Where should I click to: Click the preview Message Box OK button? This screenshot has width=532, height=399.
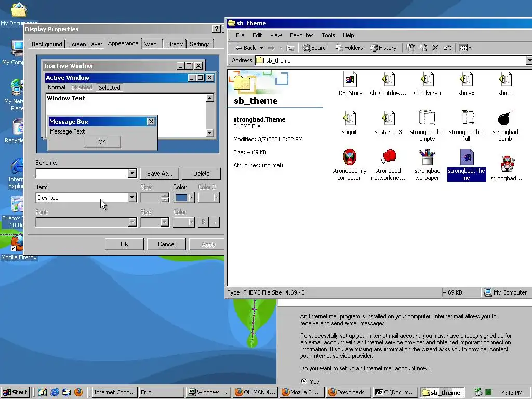coord(102,142)
